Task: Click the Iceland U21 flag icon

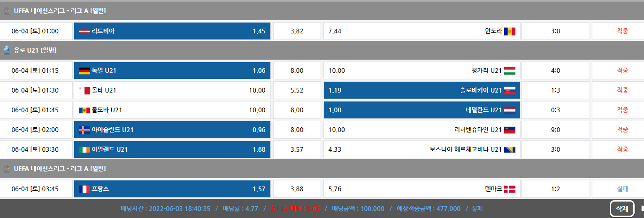Action: click(84, 130)
